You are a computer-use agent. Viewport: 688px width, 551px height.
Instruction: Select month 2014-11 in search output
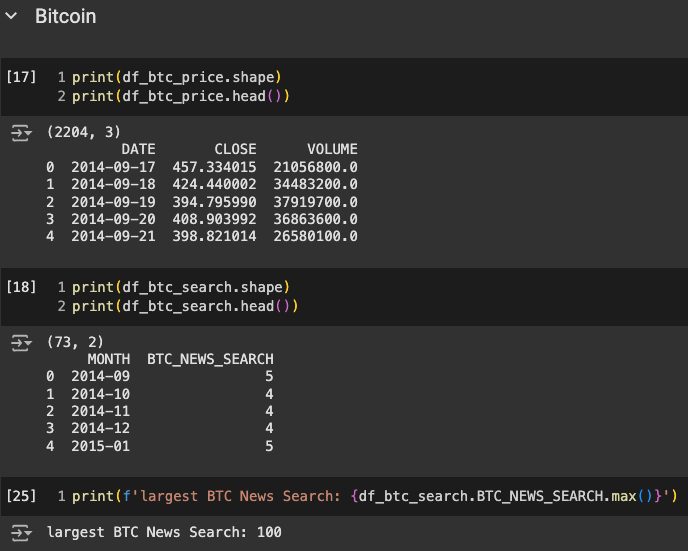tap(100, 411)
